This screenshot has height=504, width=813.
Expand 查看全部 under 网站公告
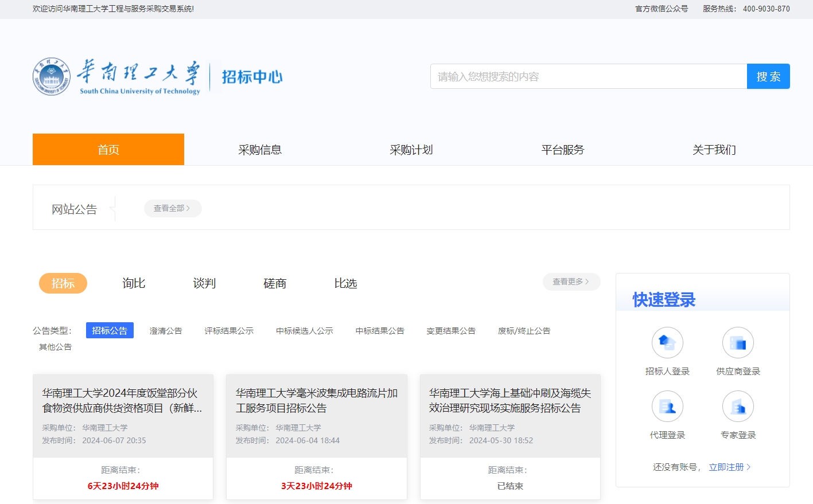[172, 208]
